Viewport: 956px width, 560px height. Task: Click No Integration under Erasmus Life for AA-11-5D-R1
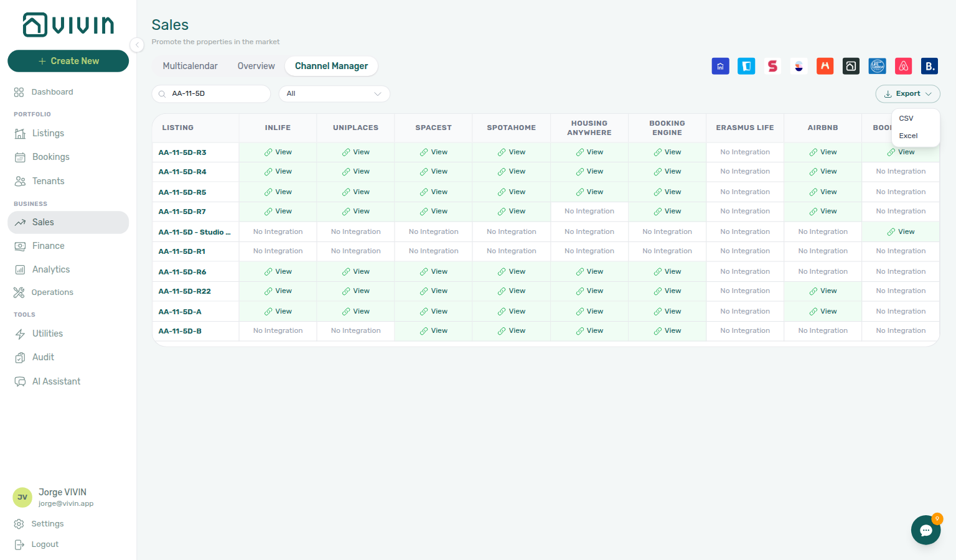click(745, 251)
